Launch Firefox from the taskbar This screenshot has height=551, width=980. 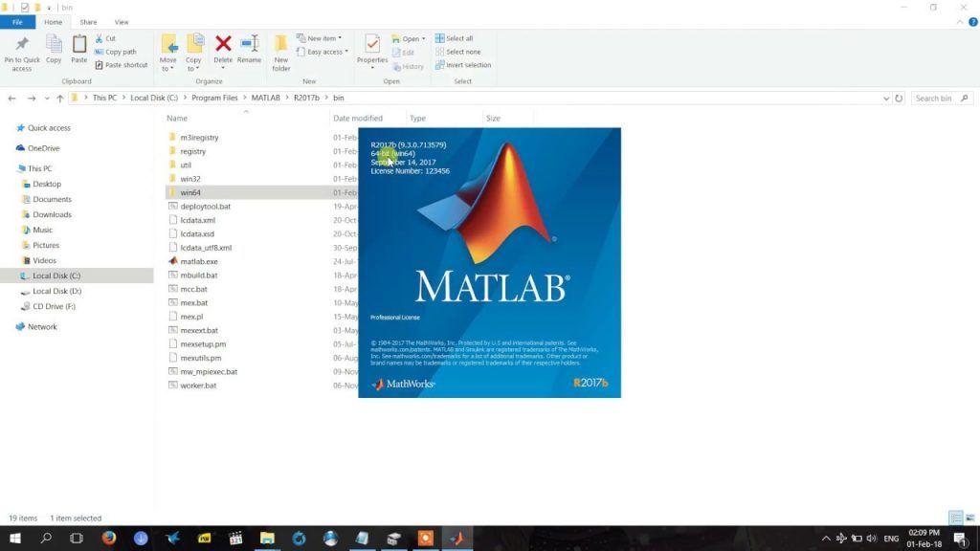click(109, 538)
